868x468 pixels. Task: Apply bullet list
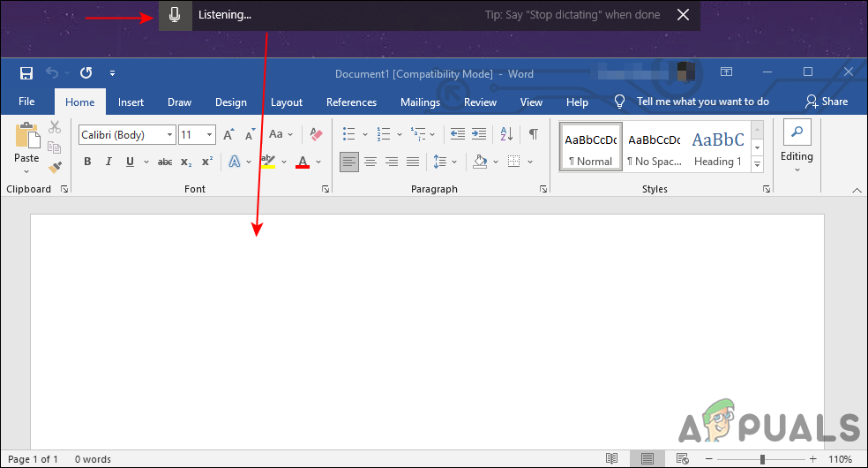coord(348,134)
